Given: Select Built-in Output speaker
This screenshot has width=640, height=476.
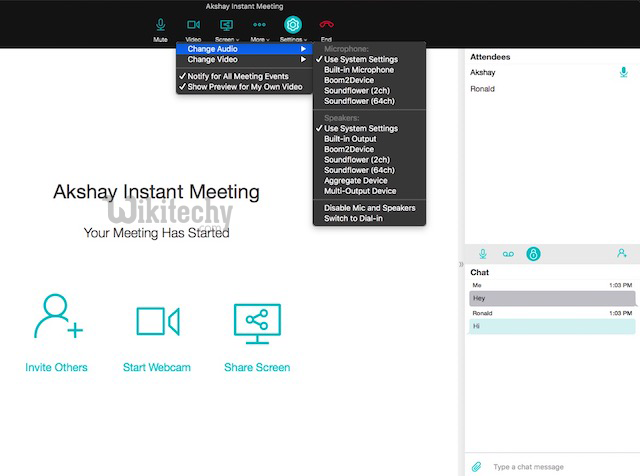Looking at the screenshot, I should 369,139.
